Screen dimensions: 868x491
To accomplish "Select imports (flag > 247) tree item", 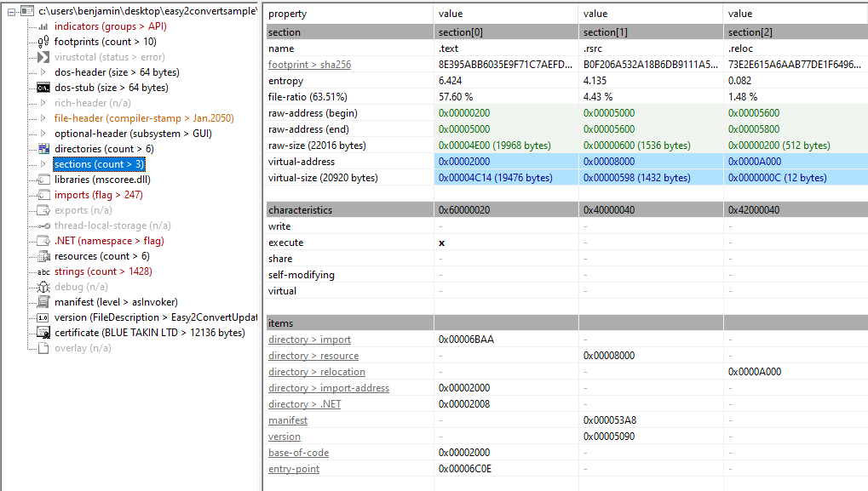I will 98,195.
